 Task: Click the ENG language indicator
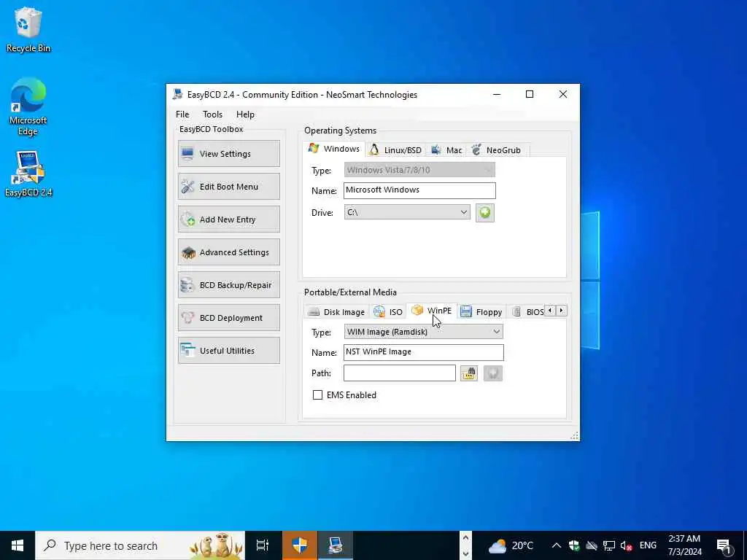pos(648,545)
